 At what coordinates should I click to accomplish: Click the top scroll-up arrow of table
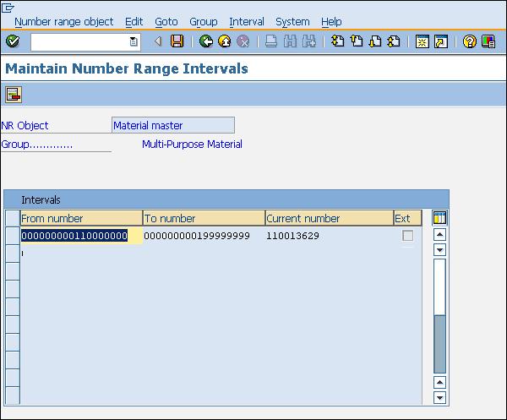tap(439, 234)
